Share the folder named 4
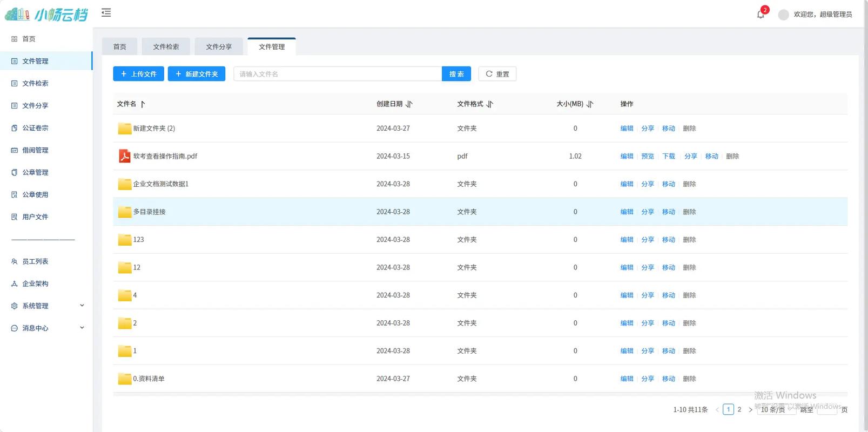The height and width of the screenshot is (432, 868). pyautogui.click(x=648, y=295)
